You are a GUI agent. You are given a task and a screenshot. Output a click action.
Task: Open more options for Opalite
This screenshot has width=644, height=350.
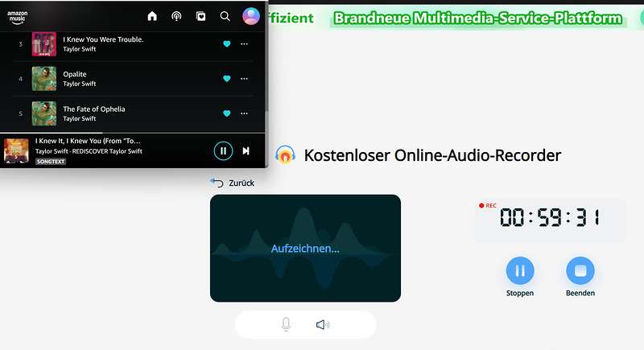(x=245, y=78)
